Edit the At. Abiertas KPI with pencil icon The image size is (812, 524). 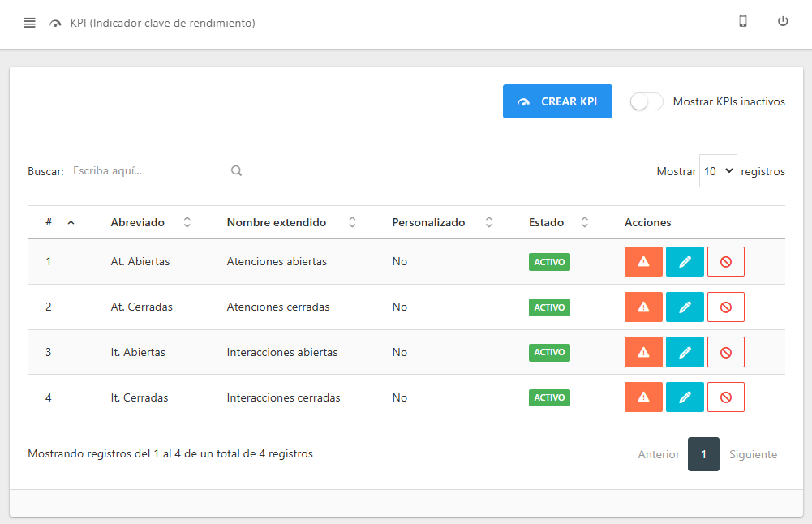point(685,261)
